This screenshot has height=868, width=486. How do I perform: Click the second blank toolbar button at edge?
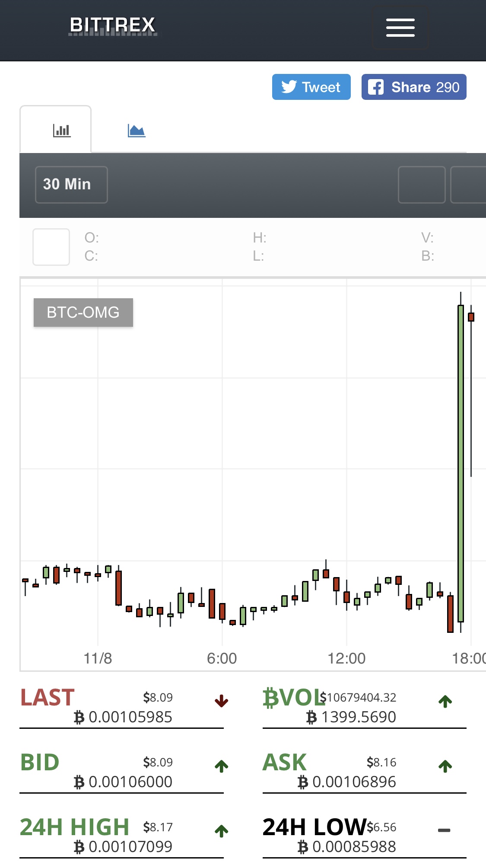tap(468, 185)
